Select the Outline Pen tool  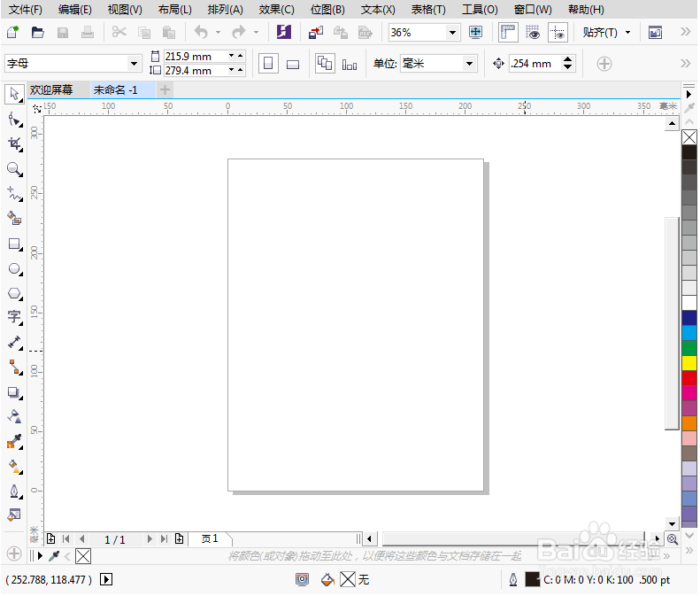(x=14, y=492)
